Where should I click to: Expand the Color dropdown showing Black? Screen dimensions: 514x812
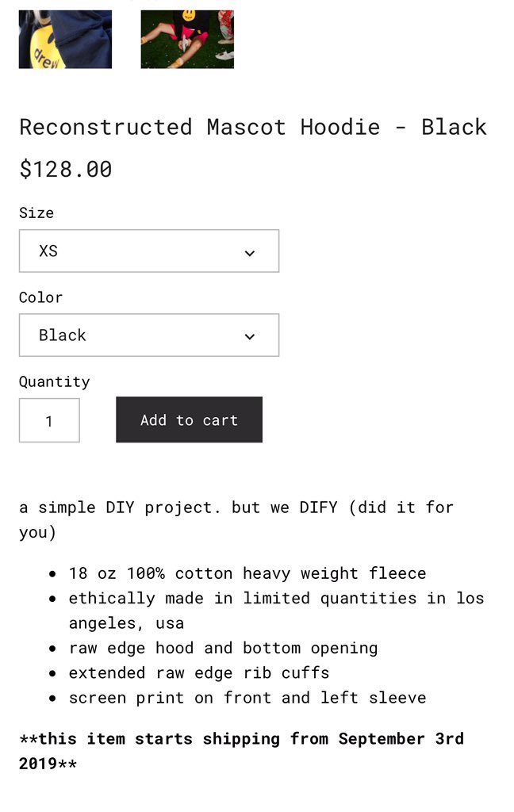(149, 335)
